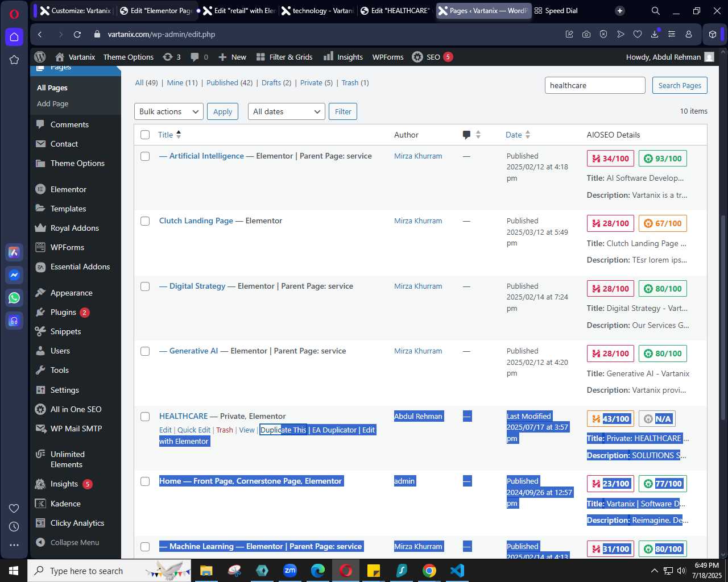The image size is (728, 582).
Task: Open Chrome from Windows taskbar
Action: [x=429, y=571]
